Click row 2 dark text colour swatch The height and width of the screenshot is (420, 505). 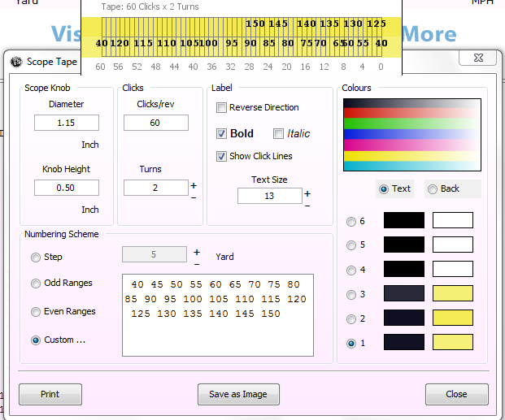pyautogui.click(x=404, y=318)
